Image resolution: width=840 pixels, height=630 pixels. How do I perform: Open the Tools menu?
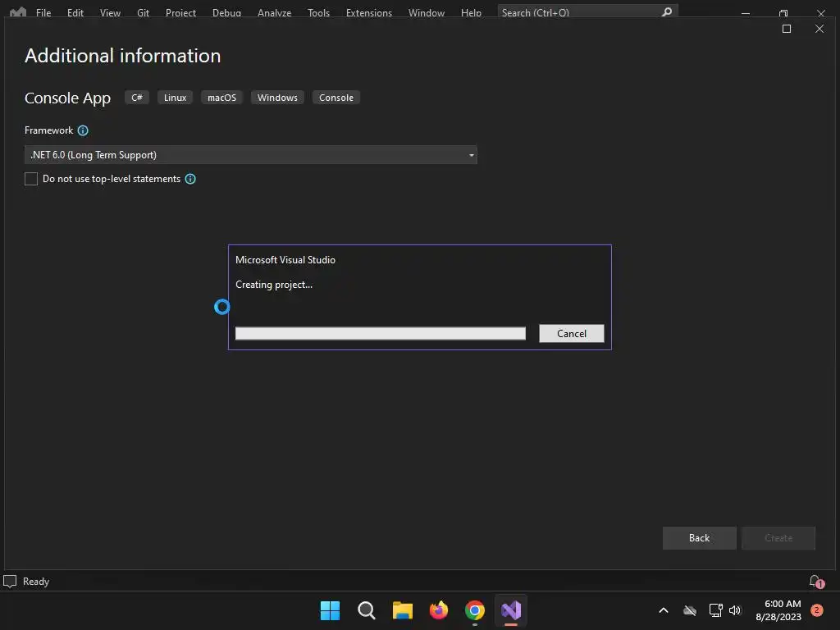318,12
